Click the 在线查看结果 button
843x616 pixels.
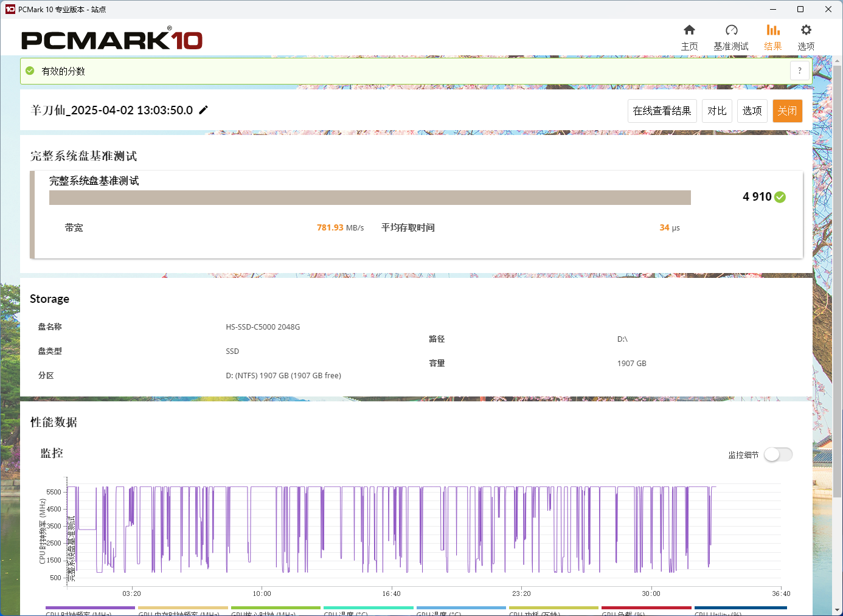pos(662,111)
